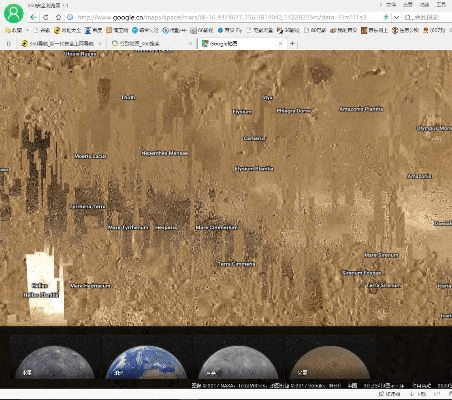Go back with the browser back arrow

coord(33,17)
